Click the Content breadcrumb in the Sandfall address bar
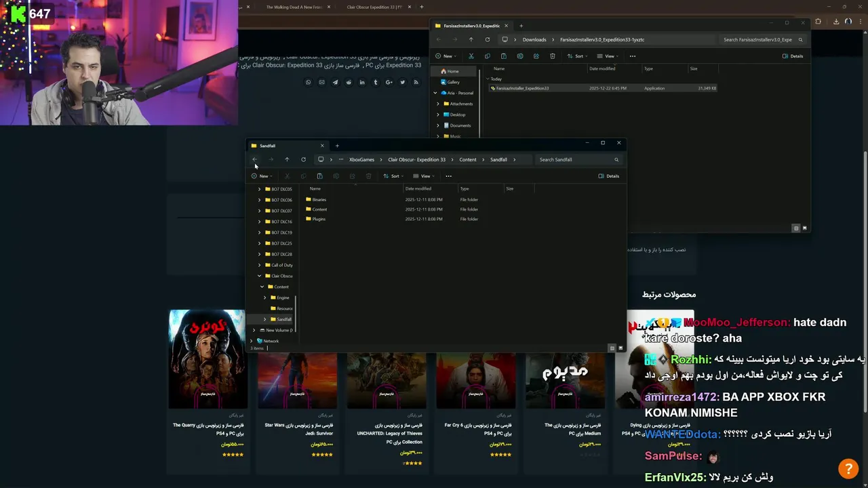 (x=467, y=159)
